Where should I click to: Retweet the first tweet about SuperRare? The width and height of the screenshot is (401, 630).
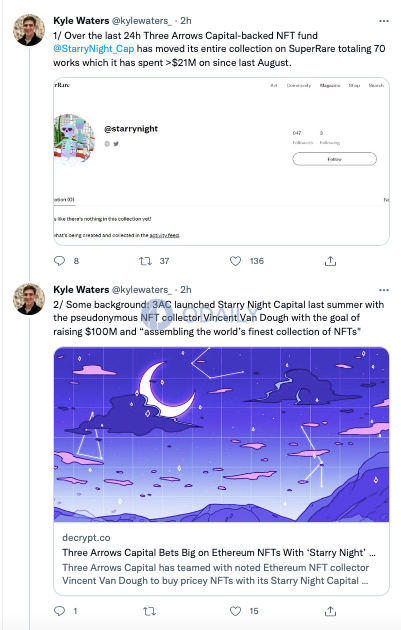[145, 261]
